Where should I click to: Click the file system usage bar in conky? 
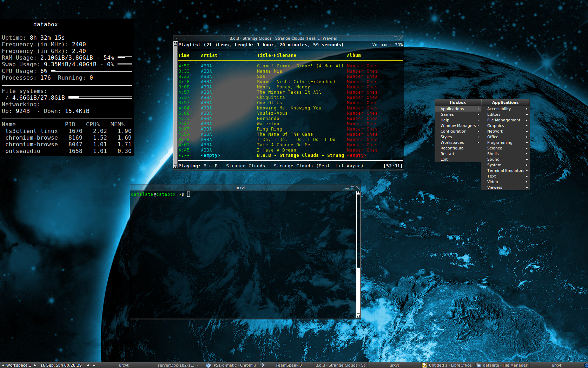(100, 97)
